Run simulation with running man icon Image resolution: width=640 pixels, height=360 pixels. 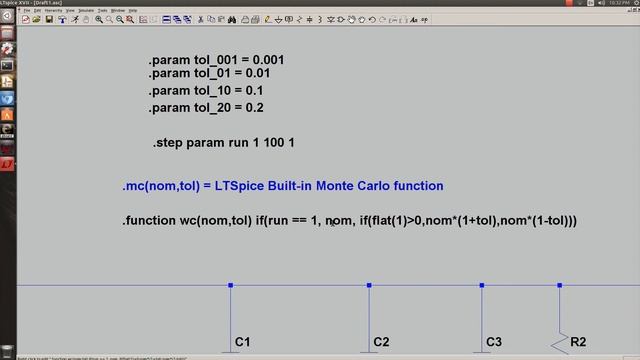tap(76, 20)
